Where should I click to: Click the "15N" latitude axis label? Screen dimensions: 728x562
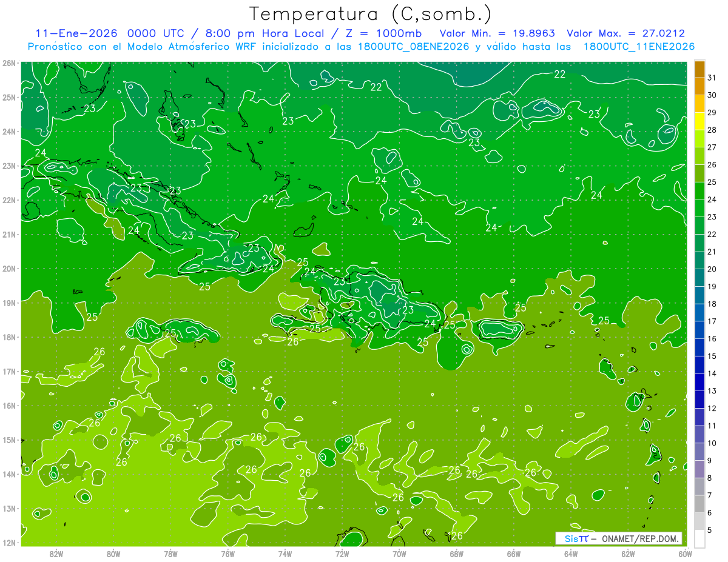[9, 440]
